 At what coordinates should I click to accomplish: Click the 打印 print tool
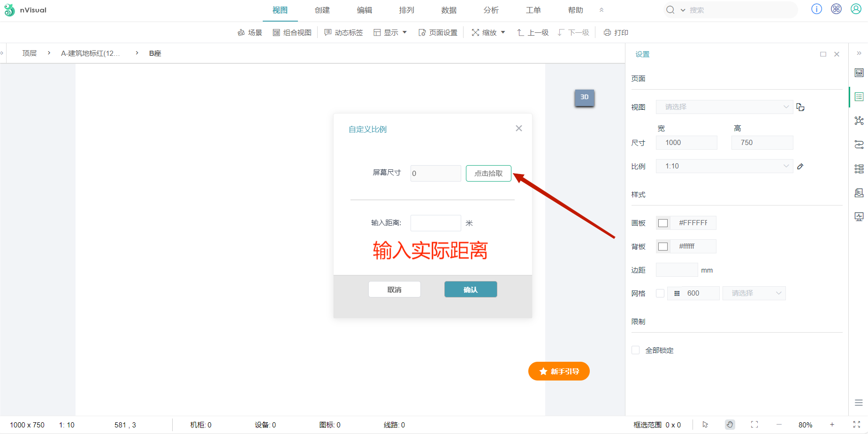pos(616,32)
